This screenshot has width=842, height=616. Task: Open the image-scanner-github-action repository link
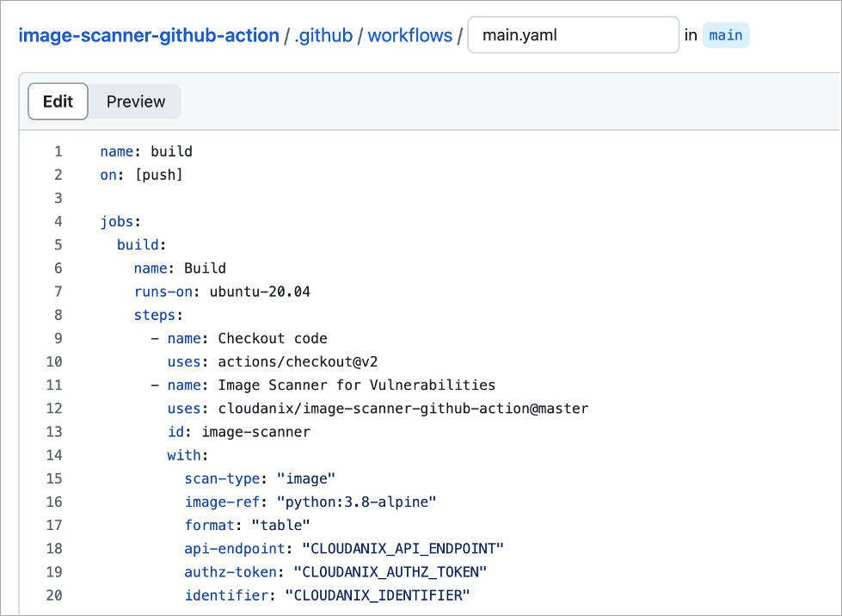point(148,36)
